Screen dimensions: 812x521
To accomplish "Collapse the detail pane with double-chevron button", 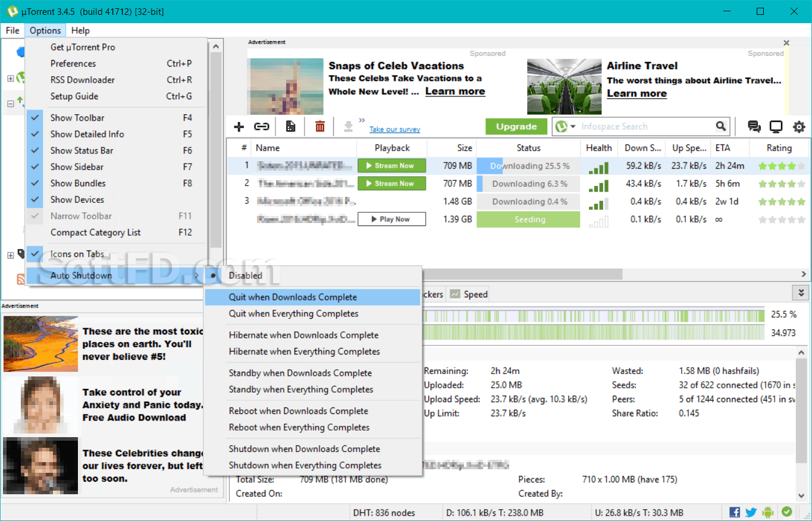I will click(801, 293).
